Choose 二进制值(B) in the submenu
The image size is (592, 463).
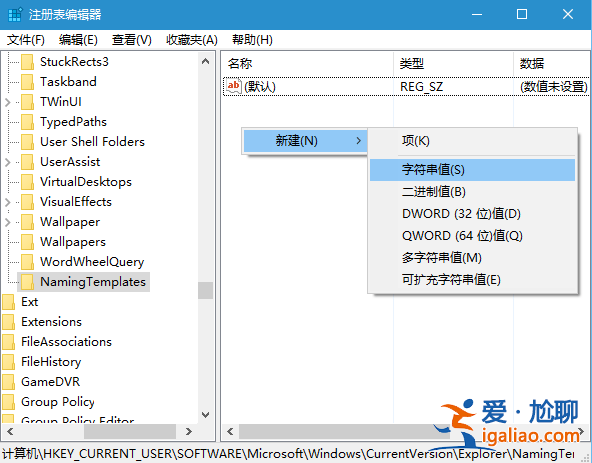pos(472,192)
